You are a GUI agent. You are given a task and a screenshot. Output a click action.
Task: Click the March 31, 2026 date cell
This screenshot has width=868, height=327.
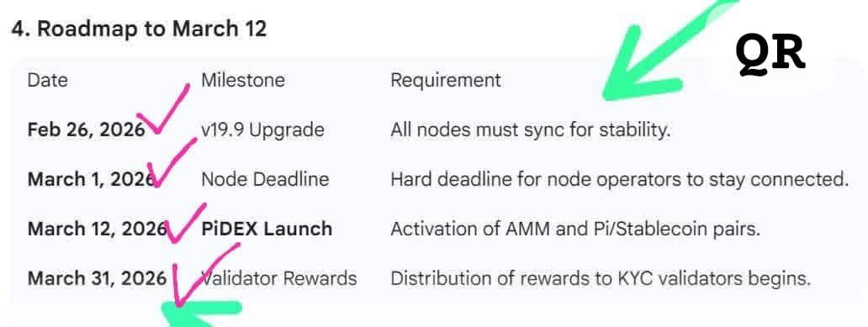pyautogui.click(x=97, y=277)
